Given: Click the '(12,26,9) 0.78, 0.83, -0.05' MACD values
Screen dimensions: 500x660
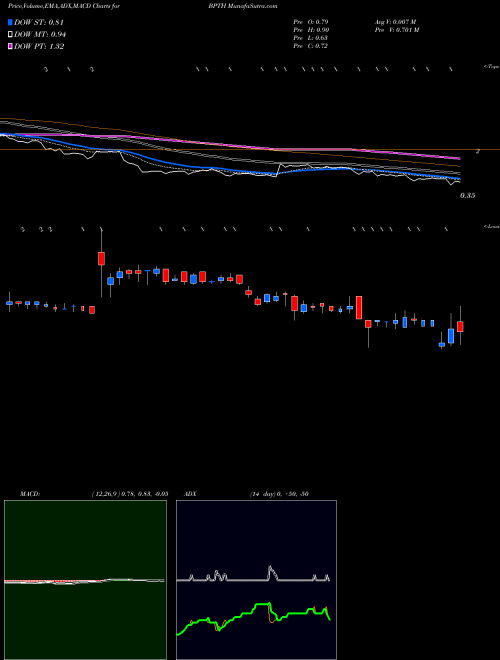Looking at the screenshot, I should tap(130, 494).
